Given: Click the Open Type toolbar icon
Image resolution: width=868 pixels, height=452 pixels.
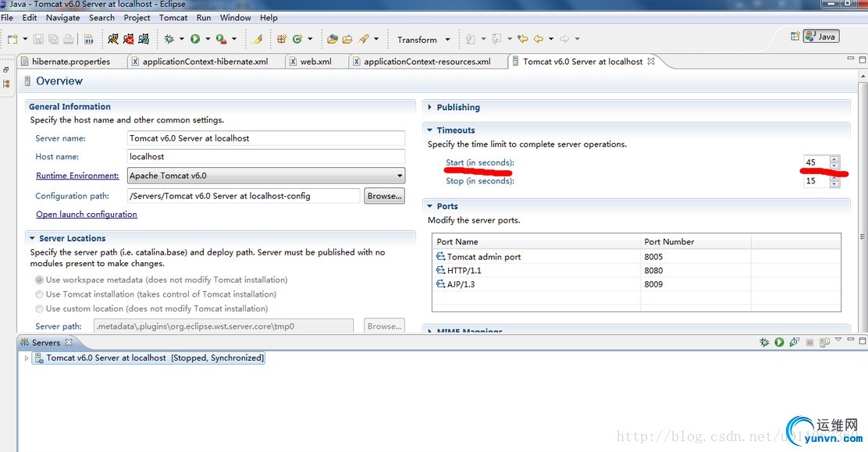Looking at the screenshot, I should click(333, 39).
